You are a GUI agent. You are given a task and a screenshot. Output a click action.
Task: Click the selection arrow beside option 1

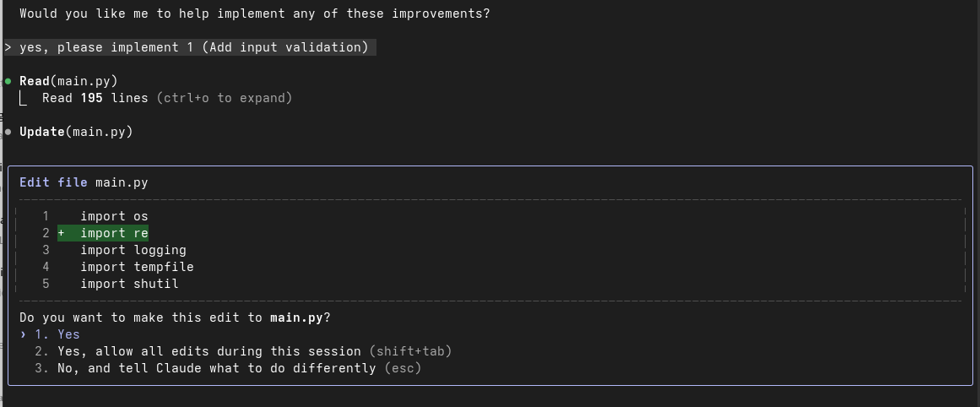23,334
